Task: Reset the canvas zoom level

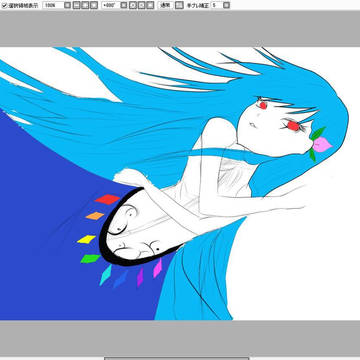Action: (x=94, y=5)
